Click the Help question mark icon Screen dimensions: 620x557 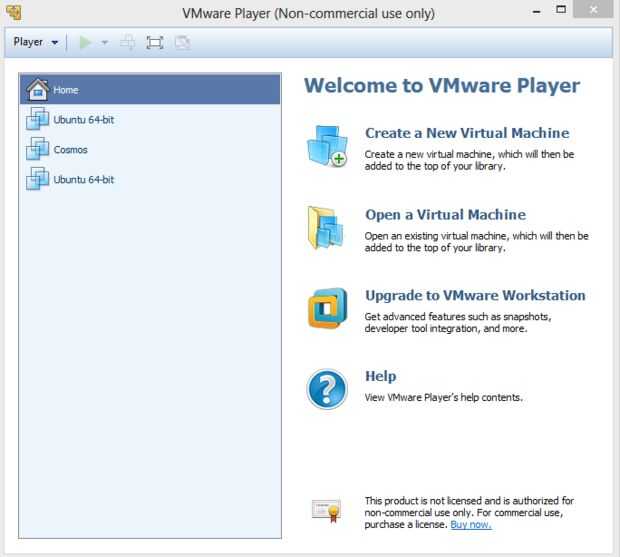pyautogui.click(x=327, y=389)
